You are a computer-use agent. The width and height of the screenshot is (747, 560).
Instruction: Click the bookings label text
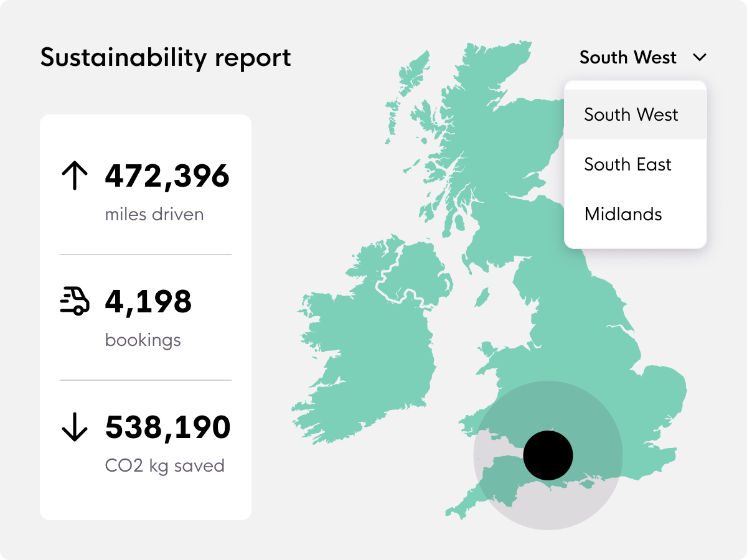pyautogui.click(x=143, y=340)
